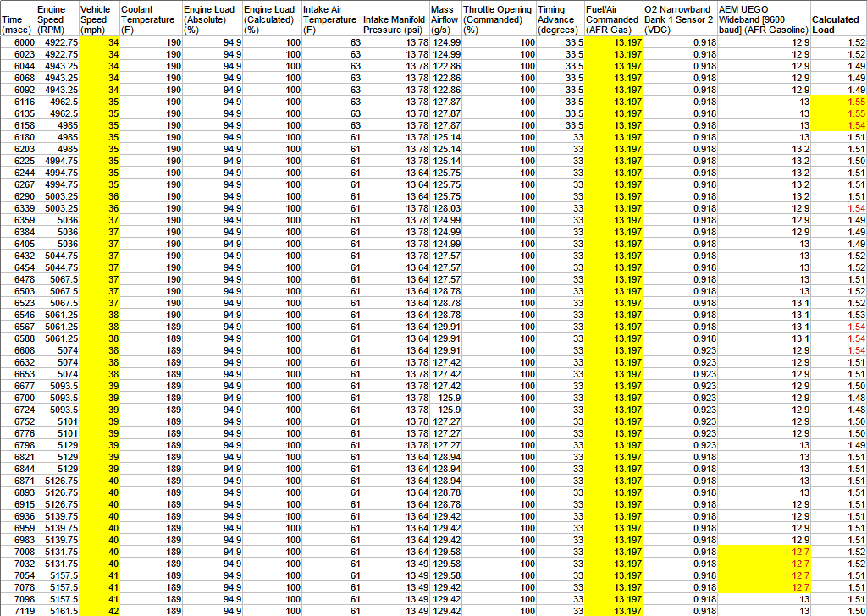This screenshot has height=616, width=867.
Task: Click the Timing Advance (degrees) header
Action: click(x=560, y=19)
